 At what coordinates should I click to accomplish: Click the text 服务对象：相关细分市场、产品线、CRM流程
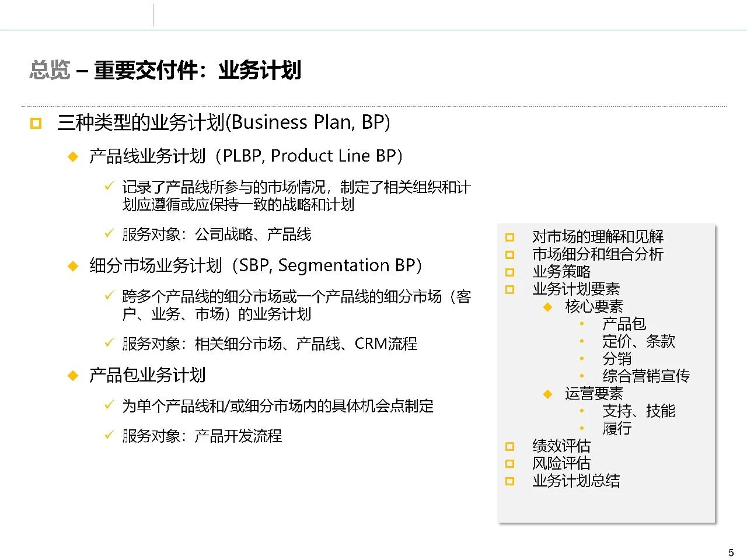(270, 344)
